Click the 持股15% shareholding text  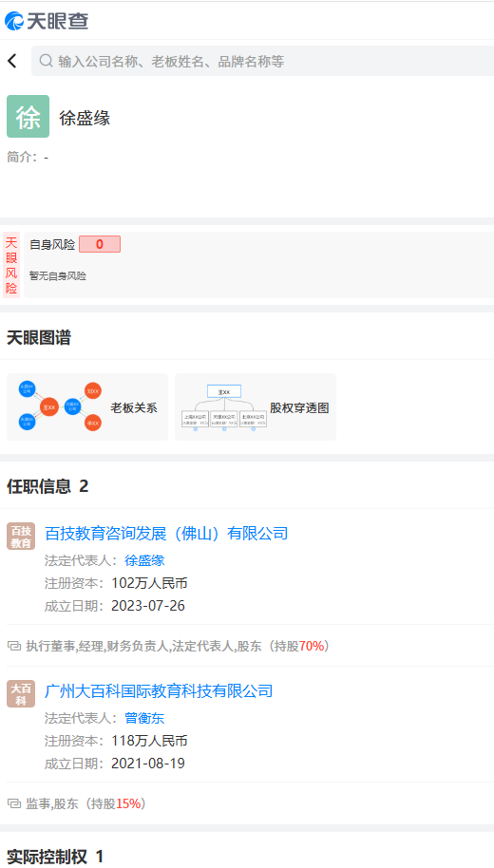point(116,803)
